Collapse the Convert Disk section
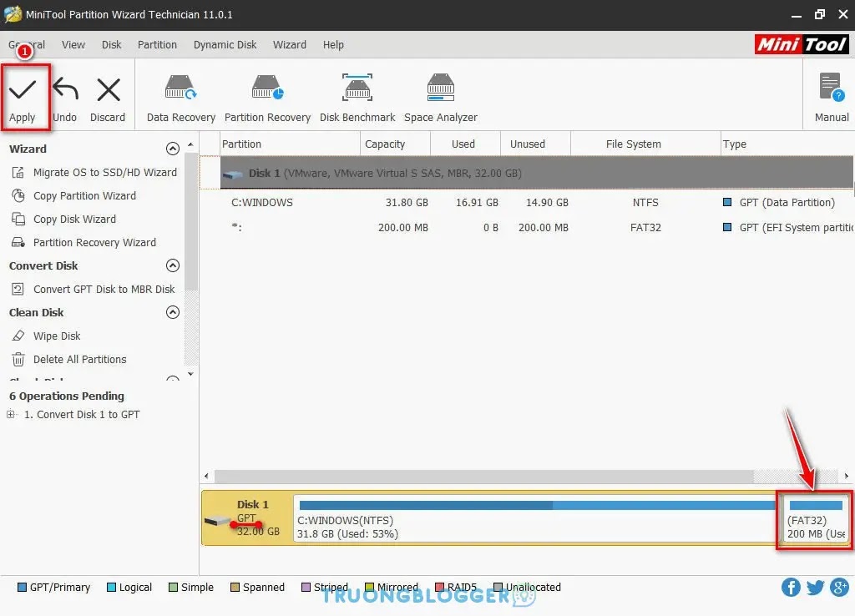Image resolution: width=855 pixels, height=616 pixels. coord(172,265)
